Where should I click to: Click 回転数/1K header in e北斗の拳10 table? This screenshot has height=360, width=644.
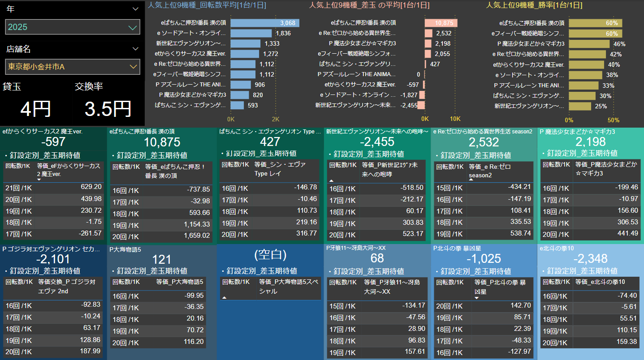[556, 282]
